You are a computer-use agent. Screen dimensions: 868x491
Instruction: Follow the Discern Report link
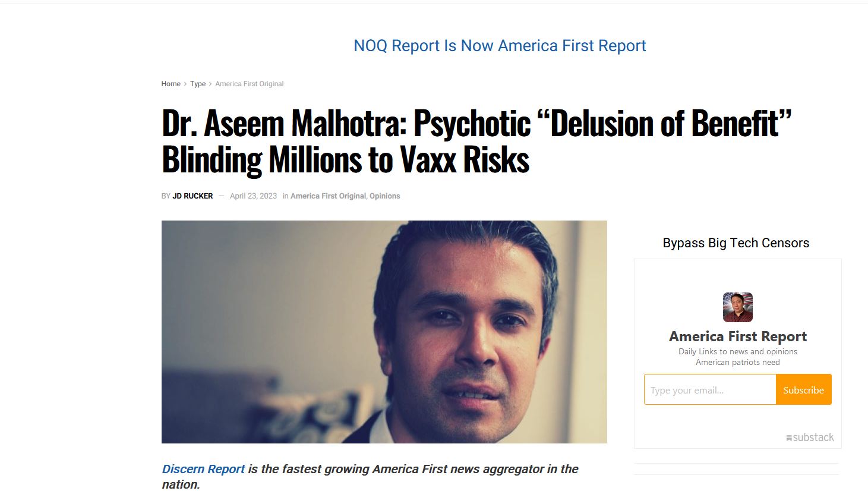203,469
